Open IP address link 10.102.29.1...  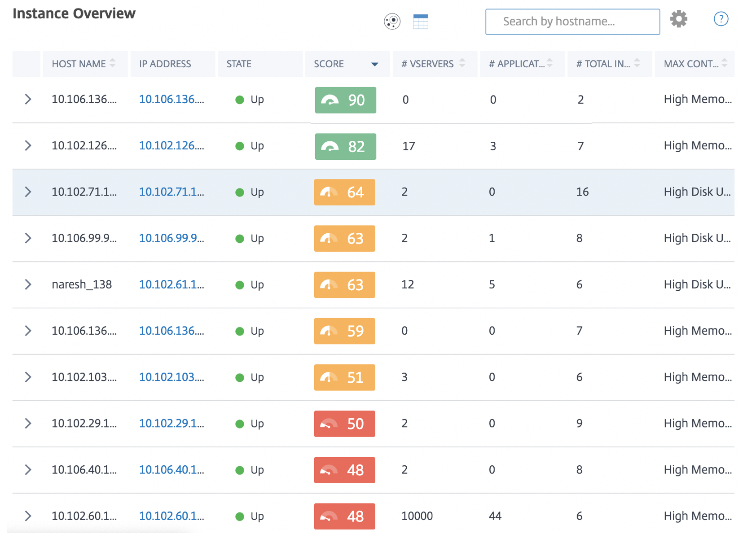171,424
